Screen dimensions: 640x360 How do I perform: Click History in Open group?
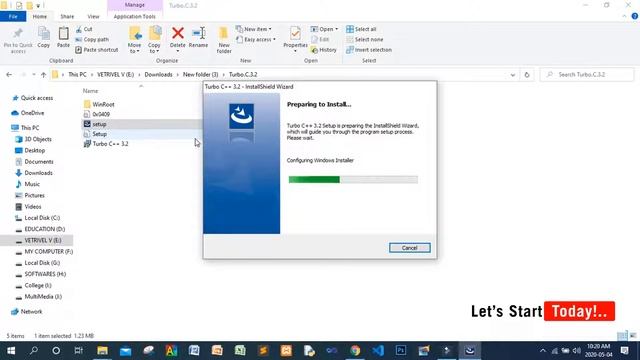pyautogui.click(x=324, y=50)
